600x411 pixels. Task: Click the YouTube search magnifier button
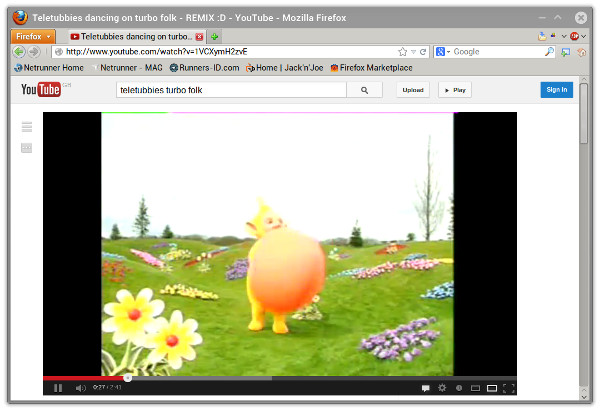pyautogui.click(x=364, y=90)
